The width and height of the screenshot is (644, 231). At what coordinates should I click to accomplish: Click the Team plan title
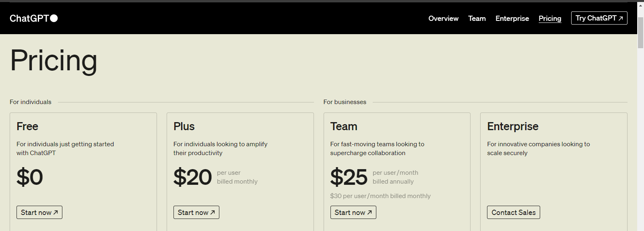[344, 126]
